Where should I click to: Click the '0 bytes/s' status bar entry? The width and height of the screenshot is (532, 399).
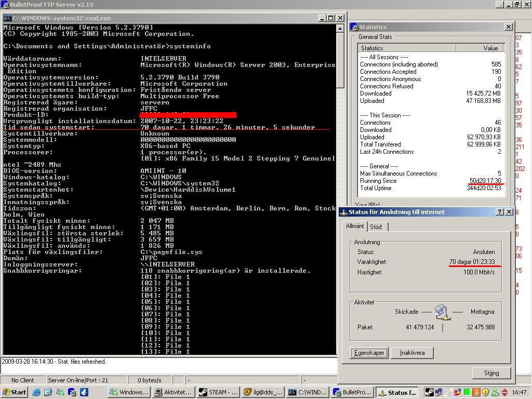pyautogui.click(x=150, y=380)
